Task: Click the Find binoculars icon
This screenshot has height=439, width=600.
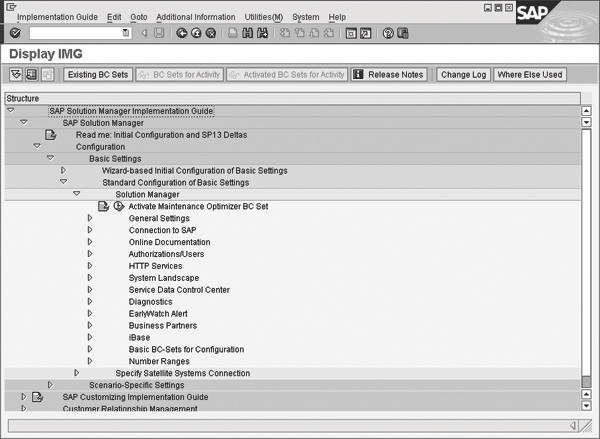Action: click(247, 33)
